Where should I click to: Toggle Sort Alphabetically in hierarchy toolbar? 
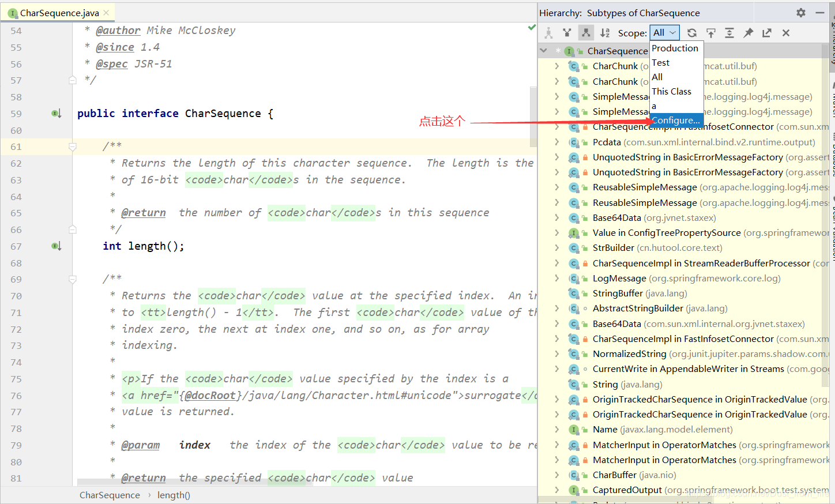click(x=604, y=33)
